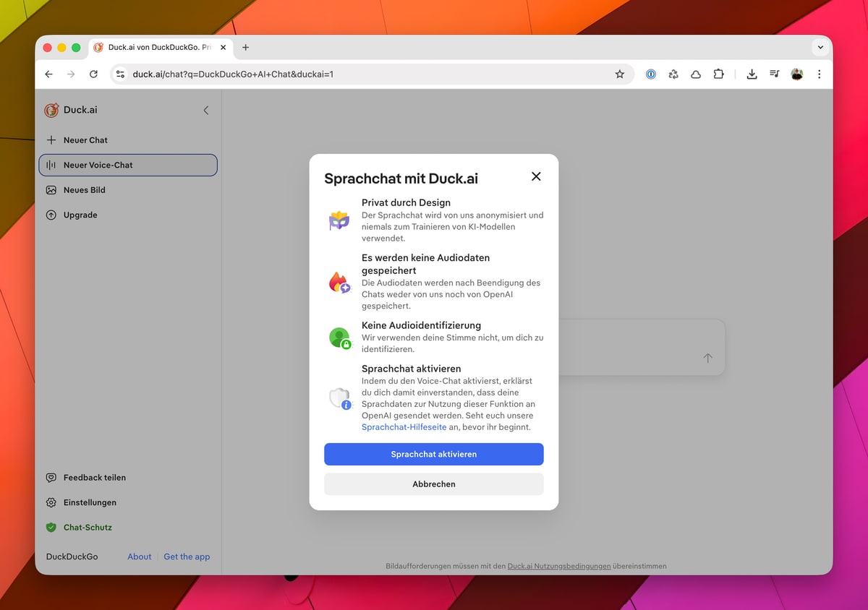Click the Get the app link

187,557
